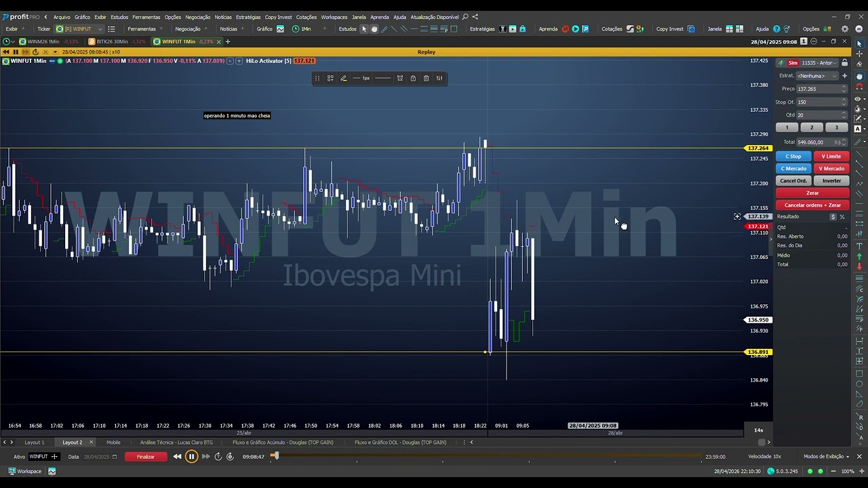Click the Finalizar replay button
This screenshot has height=488, width=868.
[146, 457]
